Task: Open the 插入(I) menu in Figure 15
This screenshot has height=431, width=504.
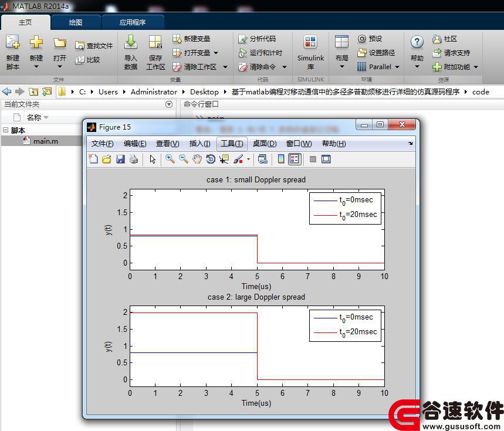Action: point(200,144)
